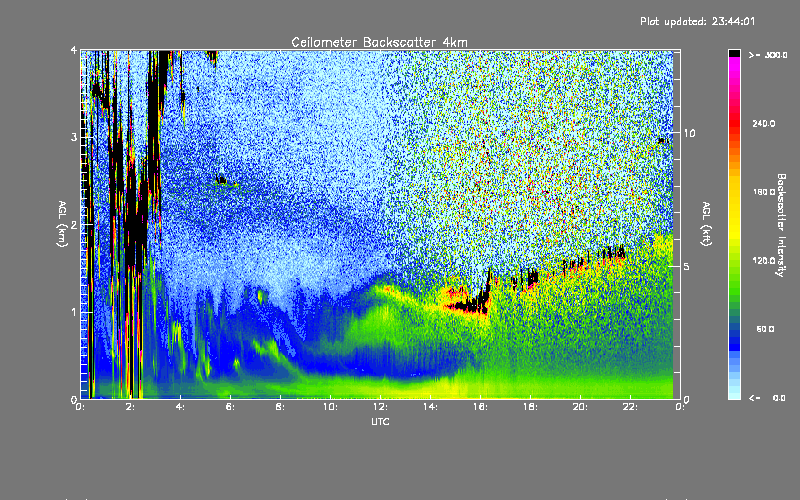Click the '180.0' colorbar tick label
The image size is (800, 500).
[764, 192]
